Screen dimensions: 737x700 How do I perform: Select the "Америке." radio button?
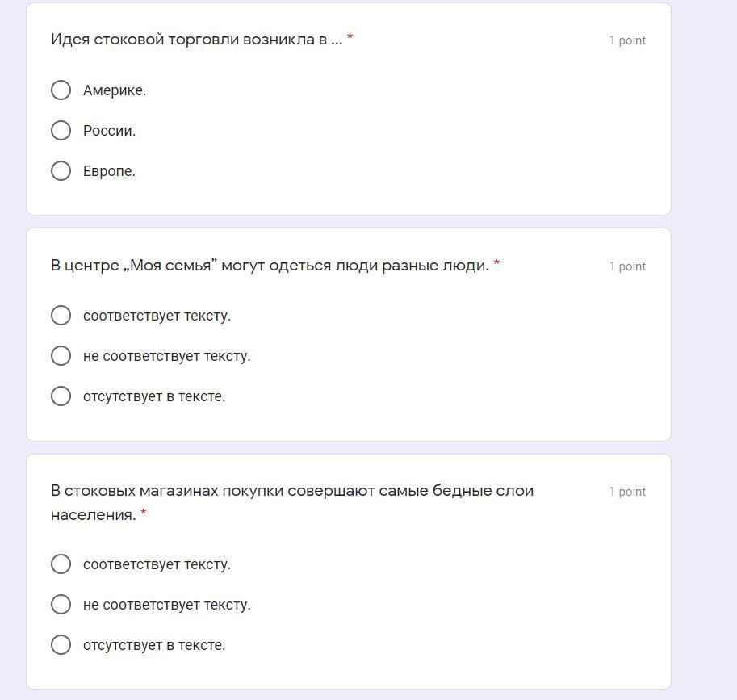coord(61,90)
